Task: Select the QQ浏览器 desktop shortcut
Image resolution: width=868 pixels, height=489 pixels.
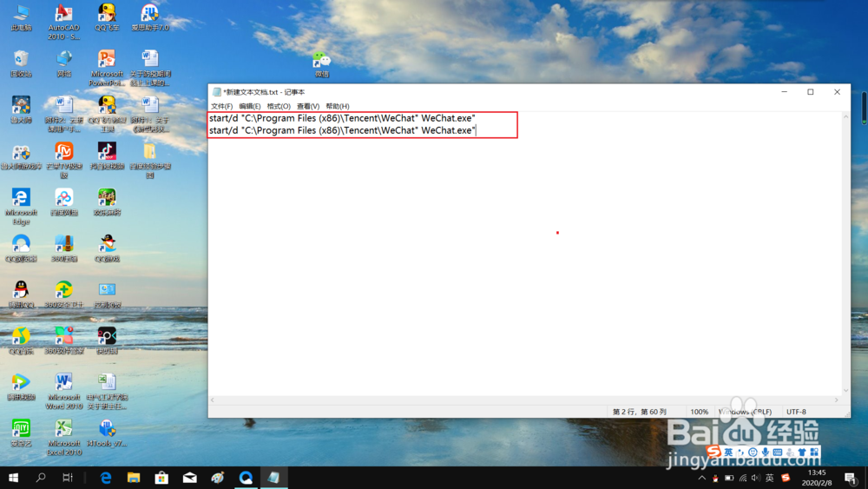Action: pyautogui.click(x=21, y=248)
